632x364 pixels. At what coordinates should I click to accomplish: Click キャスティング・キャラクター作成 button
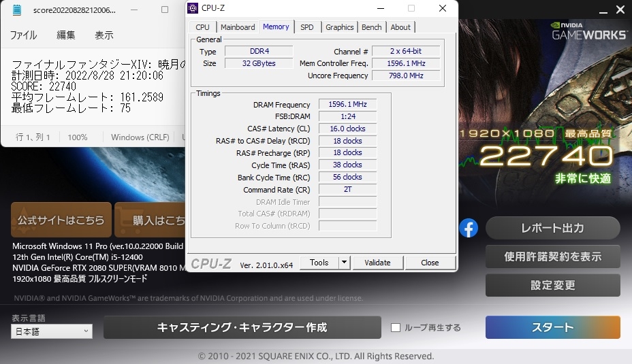[242, 327]
